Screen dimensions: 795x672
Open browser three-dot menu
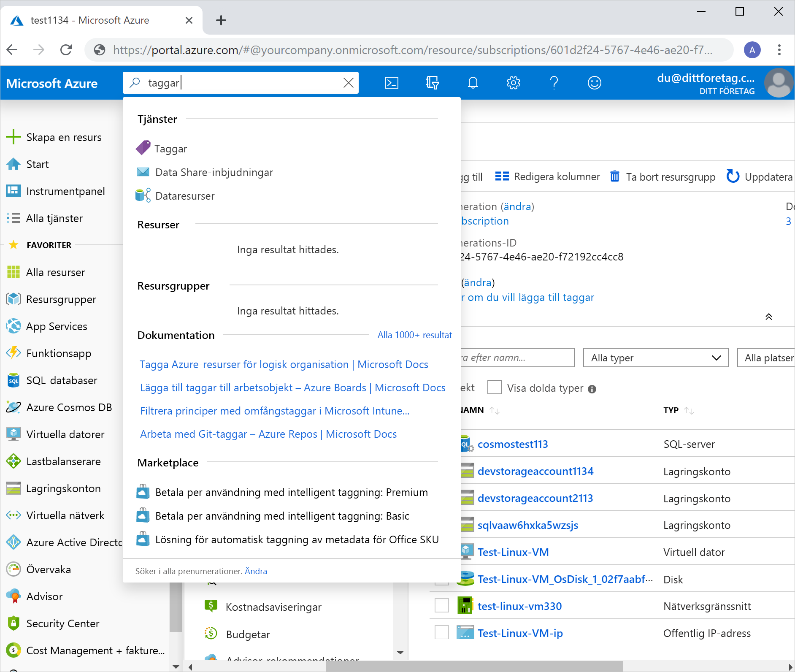tap(779, 50)
